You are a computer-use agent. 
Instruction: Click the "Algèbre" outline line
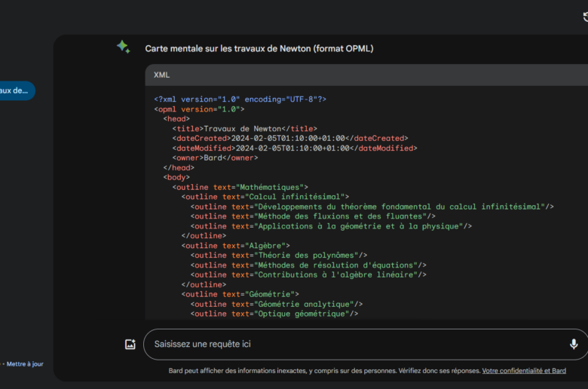point(235,246)
